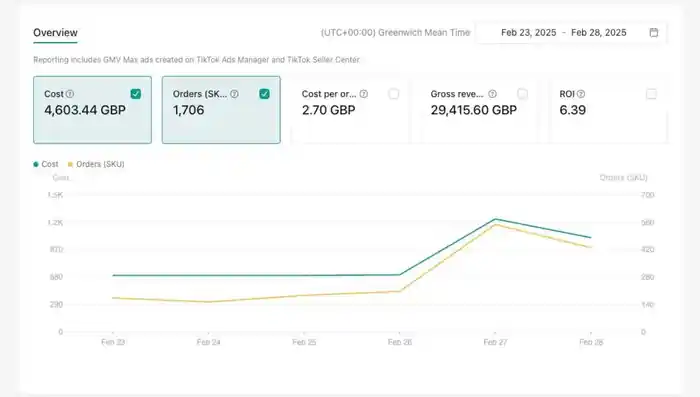The image size is (700, 397).
Task: Toggle Cost series in chart legend
Action: (x=46, y=164)
